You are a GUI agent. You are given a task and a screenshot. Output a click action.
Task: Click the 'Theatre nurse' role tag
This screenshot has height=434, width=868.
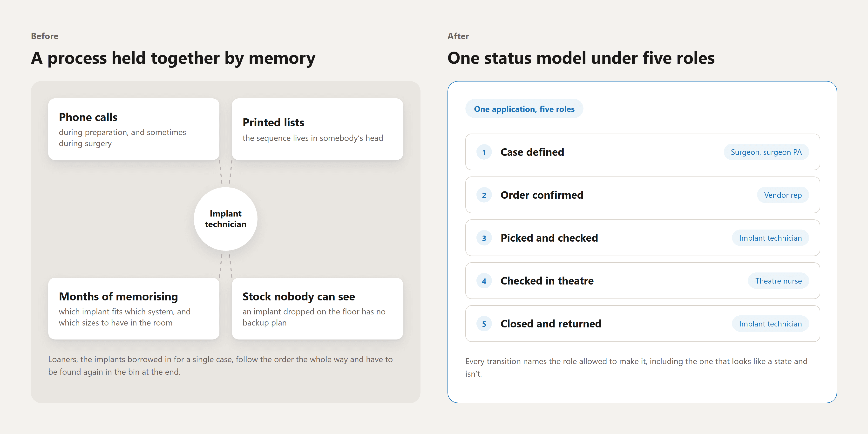point(778,281)
